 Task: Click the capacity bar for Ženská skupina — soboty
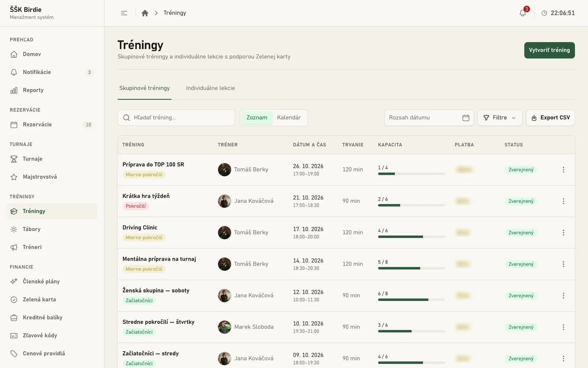pos(412,300)
